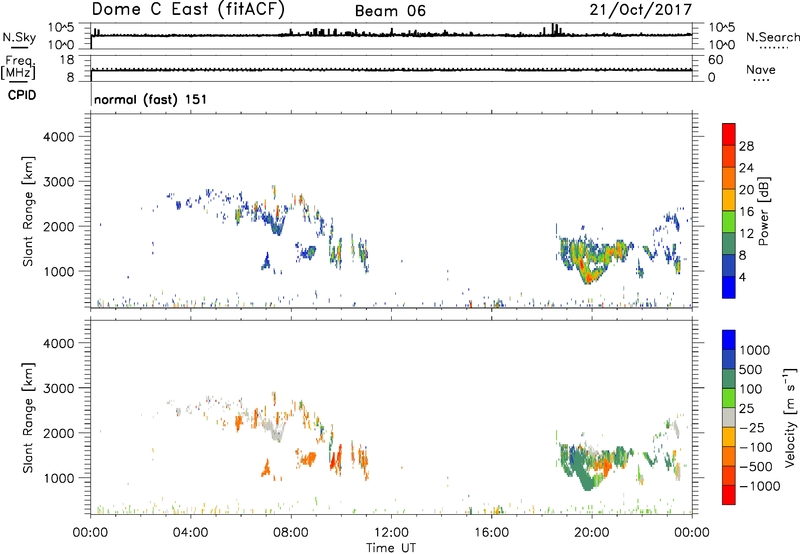Click the '-100' label on Velocity colorbar
Viewport: 800px width, 554px height.
[x=756, y=447]
